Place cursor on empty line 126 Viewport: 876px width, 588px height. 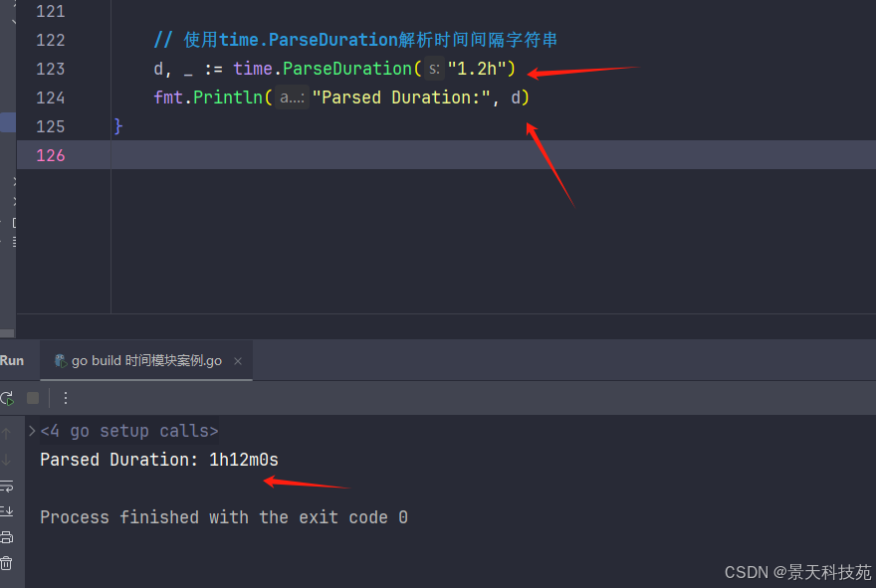point(398,155)
